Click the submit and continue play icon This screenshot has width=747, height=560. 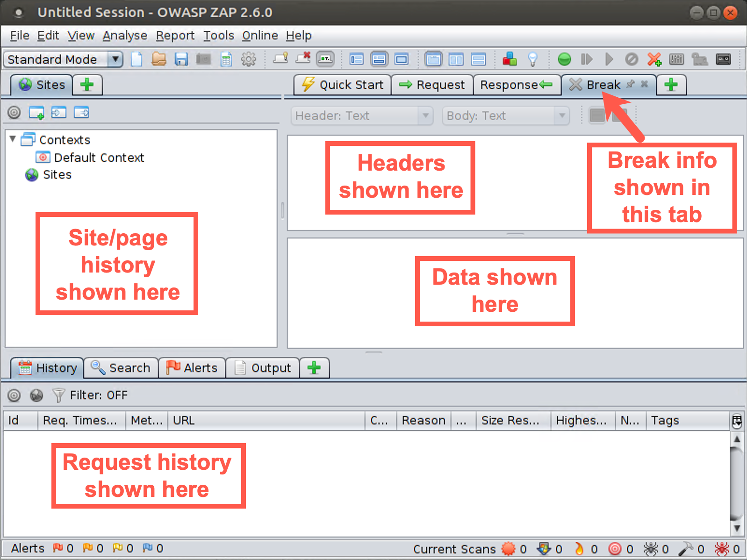(609, 59)
